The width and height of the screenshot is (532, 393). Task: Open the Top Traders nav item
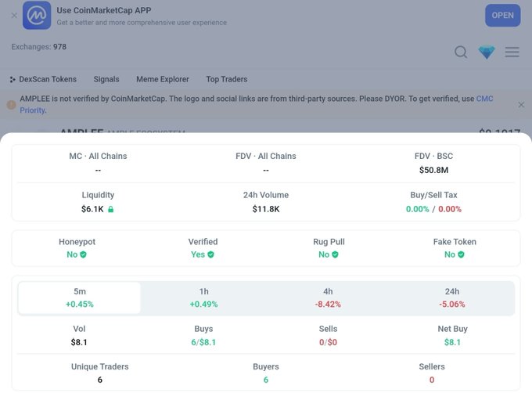pyautogui.click(x=227, y=79)
